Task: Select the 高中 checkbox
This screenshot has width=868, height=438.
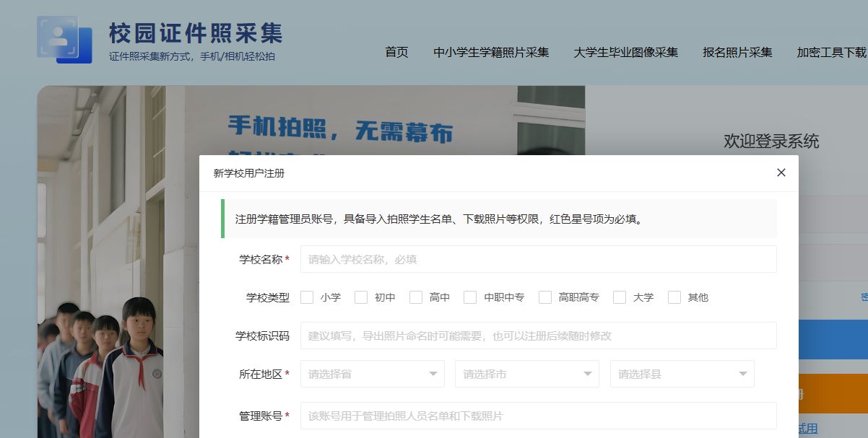Action: click(416, 297)
